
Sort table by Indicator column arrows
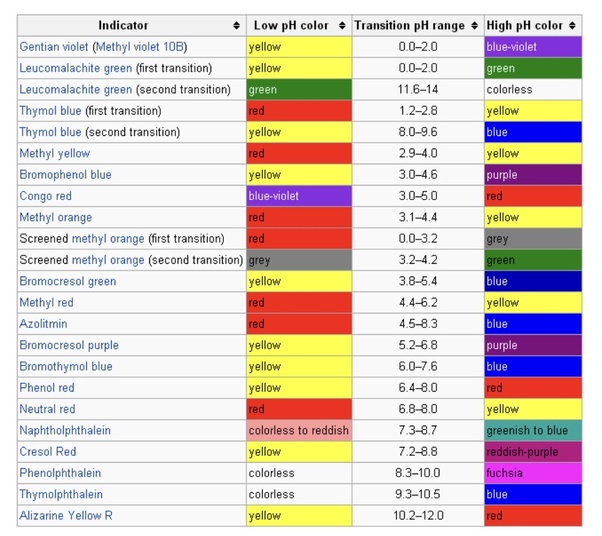point(236,24)
